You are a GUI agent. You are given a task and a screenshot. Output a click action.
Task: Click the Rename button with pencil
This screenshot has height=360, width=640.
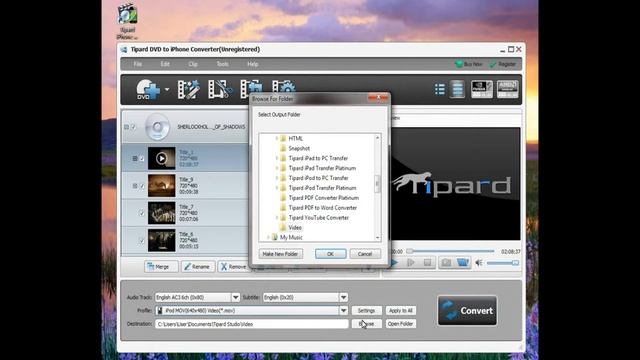[x=198, y=267]
